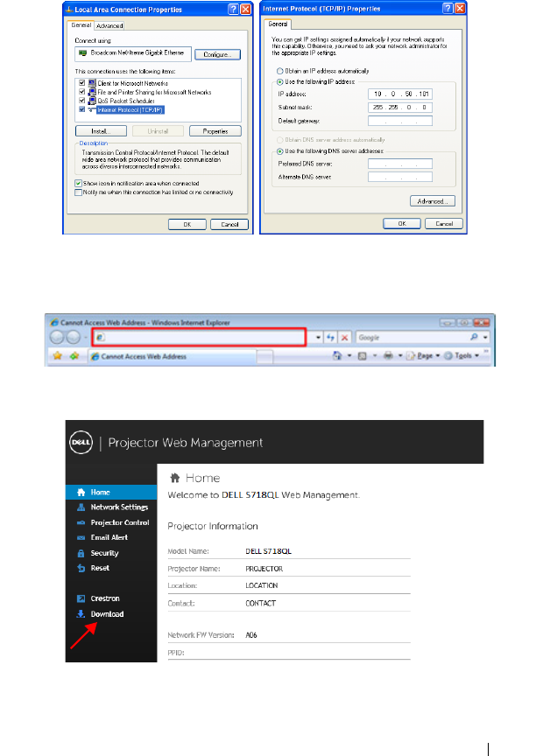
Task: Switch to the Advanced tab
Action: pos(109,25)
